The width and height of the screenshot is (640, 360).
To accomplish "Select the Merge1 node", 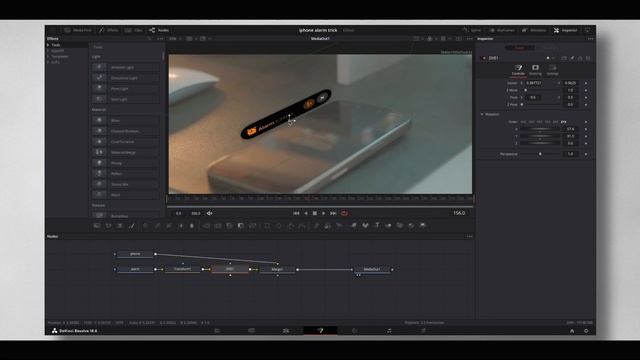I will coord(277,269).
